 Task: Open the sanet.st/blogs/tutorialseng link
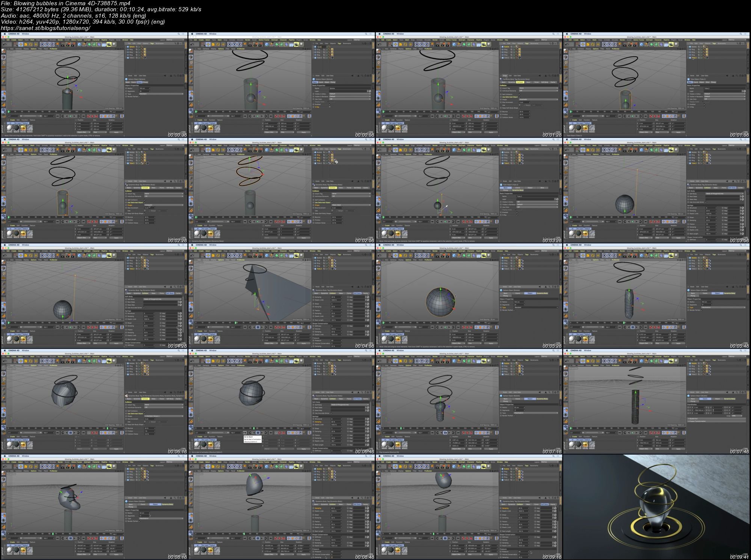[x=45, y=28]
